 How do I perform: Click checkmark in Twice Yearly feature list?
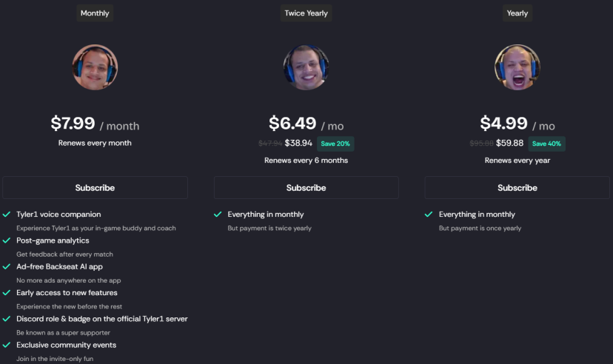[218, 215]
